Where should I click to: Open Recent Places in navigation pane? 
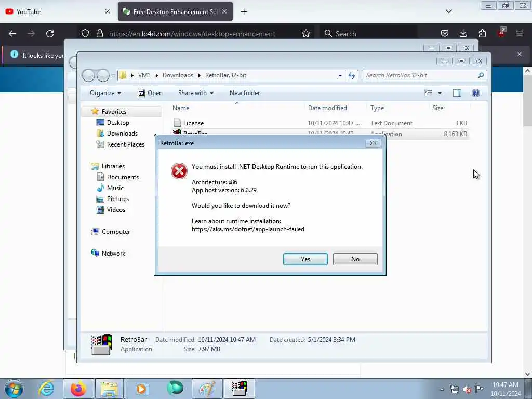pyautogui.click(x=126, y=144)
